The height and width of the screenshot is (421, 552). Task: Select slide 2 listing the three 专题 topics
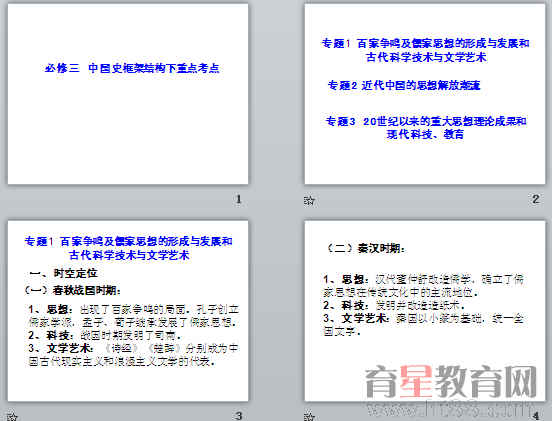point(425,94)
